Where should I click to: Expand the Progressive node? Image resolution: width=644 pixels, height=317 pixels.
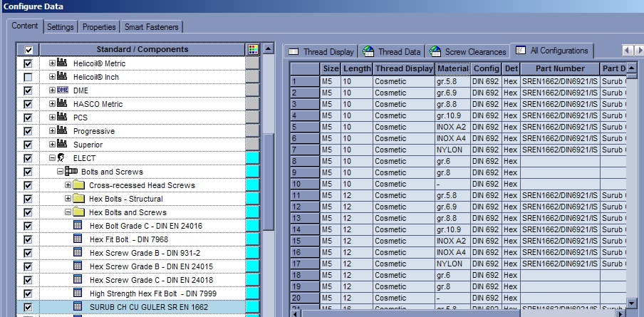[52, 131]
